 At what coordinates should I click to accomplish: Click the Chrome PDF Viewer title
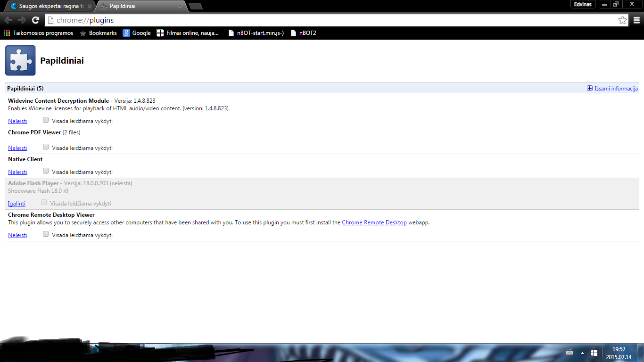point(34,132)
